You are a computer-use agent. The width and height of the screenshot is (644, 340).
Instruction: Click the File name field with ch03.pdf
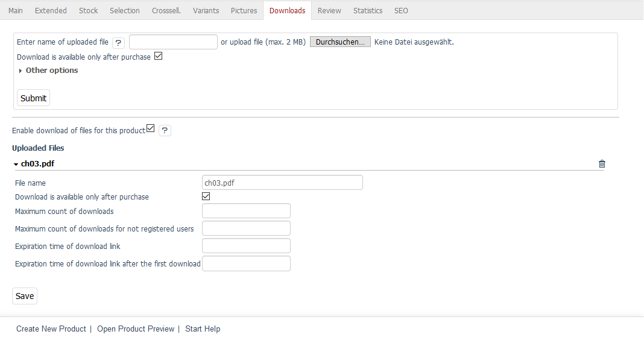[282, 182]
